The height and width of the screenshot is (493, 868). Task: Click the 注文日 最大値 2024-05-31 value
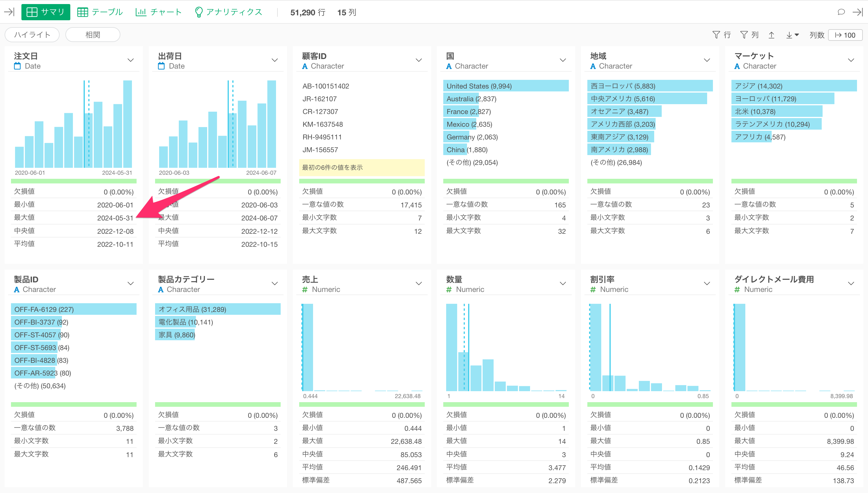115,218
